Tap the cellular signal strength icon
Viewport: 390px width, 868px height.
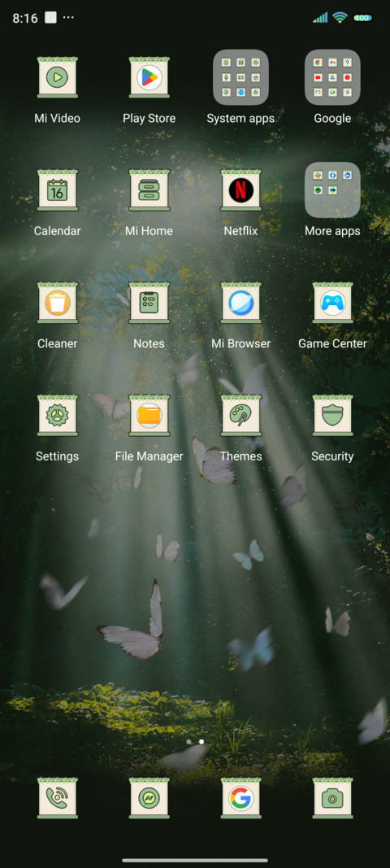tap(320, 18)
